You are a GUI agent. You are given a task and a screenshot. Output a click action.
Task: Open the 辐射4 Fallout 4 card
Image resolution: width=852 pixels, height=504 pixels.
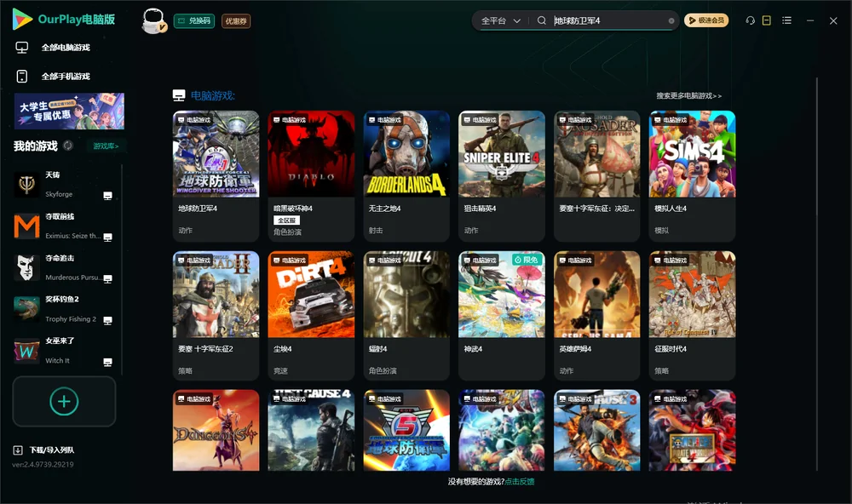(406, 316)
